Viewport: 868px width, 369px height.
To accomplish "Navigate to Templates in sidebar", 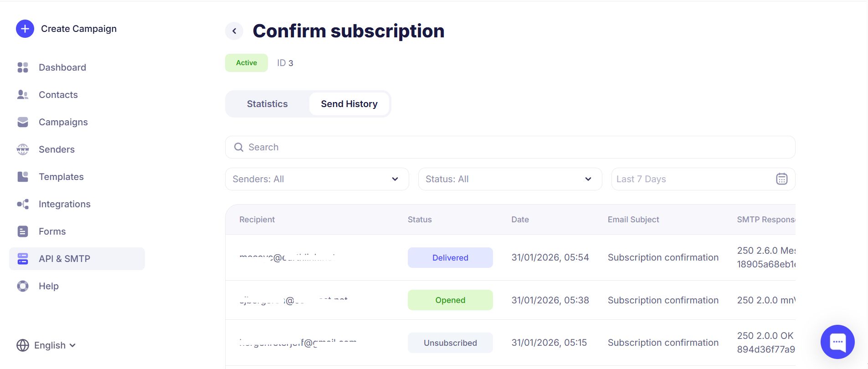I will 61,177.
